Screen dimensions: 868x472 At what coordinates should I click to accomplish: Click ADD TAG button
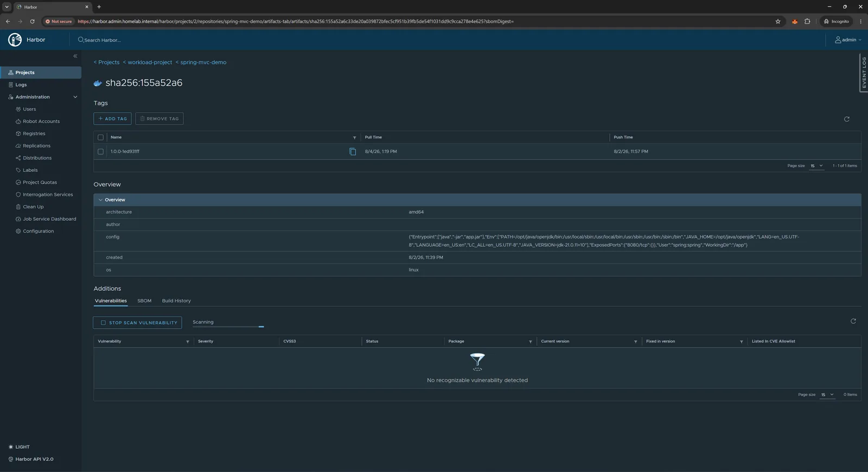click(112, 119)
